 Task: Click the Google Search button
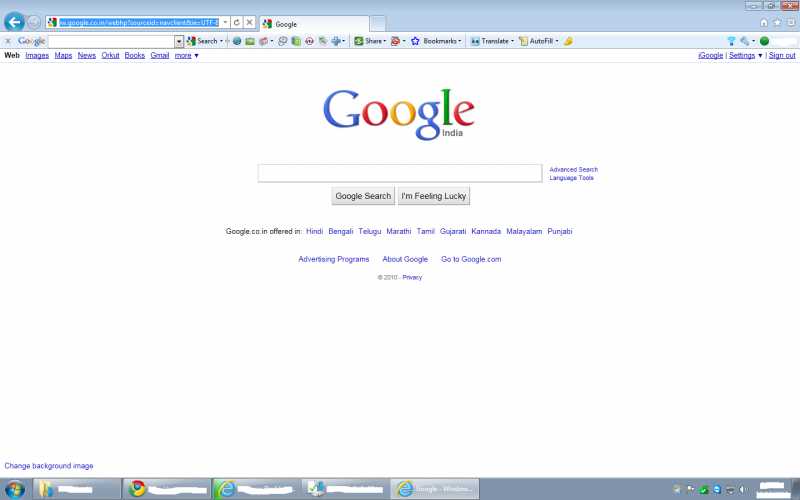[x=363, y=196]
